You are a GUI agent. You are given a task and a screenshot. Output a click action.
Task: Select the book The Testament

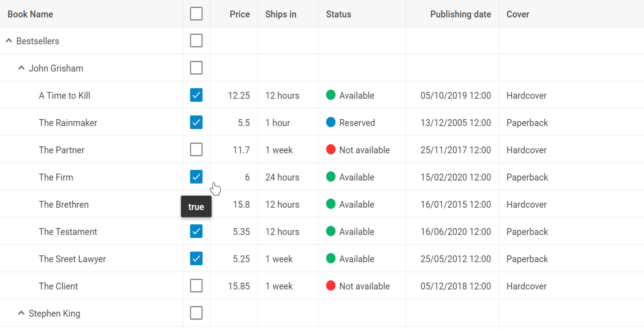point(68,232)
